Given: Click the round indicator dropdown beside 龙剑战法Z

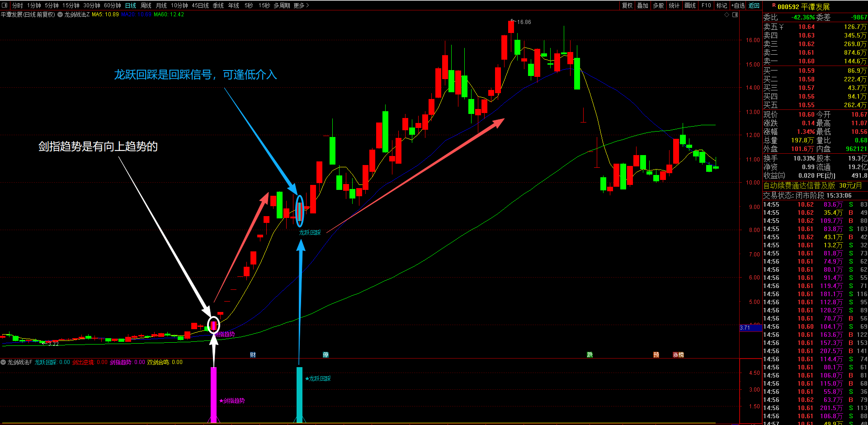Looking at the screenshot, I should click(60, 14).
